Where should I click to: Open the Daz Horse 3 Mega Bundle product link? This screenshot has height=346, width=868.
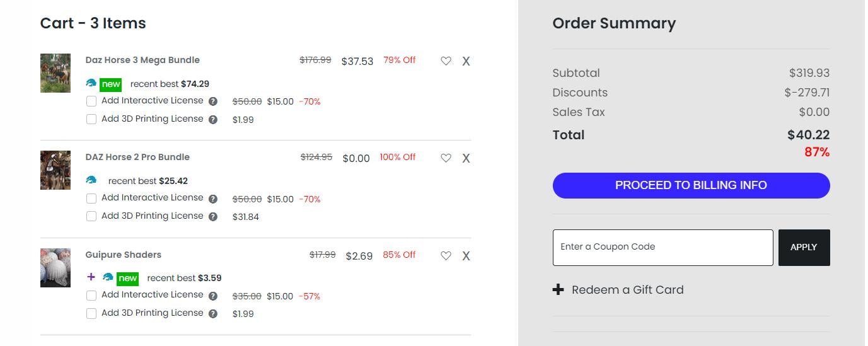click(142, 61)
